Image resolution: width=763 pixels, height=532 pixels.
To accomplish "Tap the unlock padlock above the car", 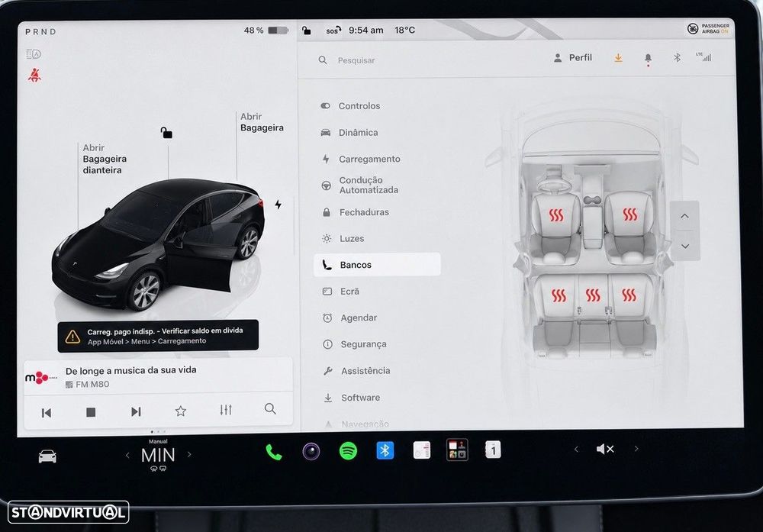I will point(166,132).
